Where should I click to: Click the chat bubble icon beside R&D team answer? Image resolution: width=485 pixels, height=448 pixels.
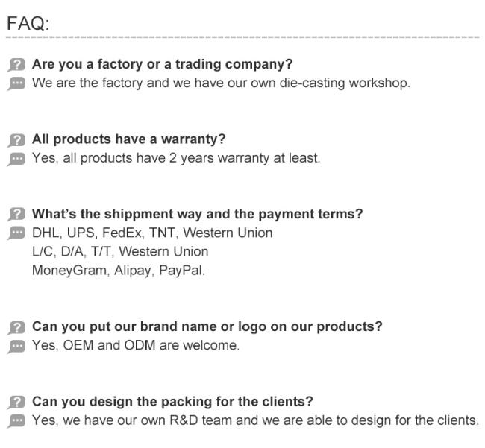point(16,421)
